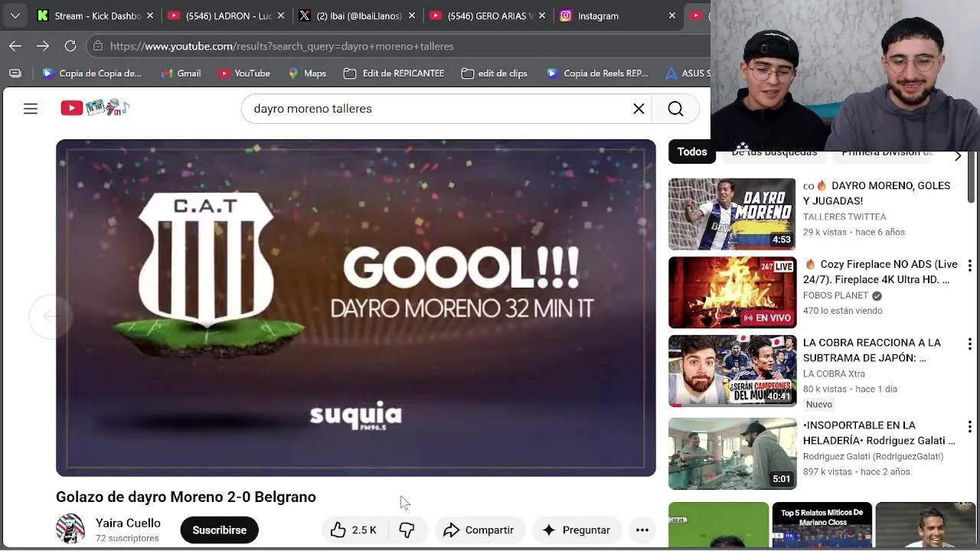The image size is (980, 551).
Task: Open the Yaira Cuello channel avatar
Action: pos(70,530)
